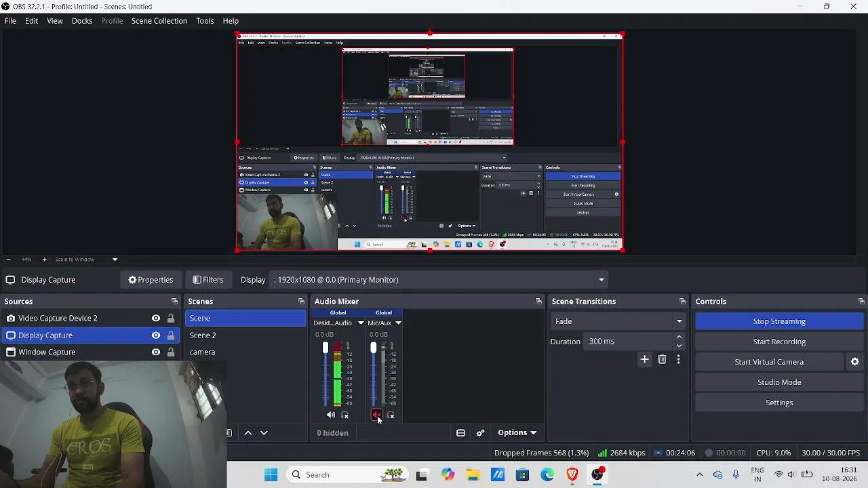Image resolution: width=868 pixels, height=488 pixels.
Task: Add a new scene transition
Action: pyautogui.click(x=644, y=359)
